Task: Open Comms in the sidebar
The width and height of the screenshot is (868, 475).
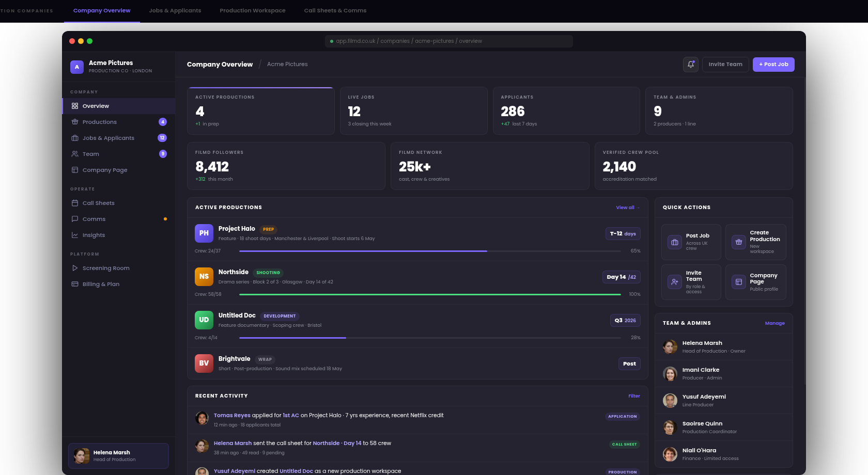Action: pyautogui.click(x=119, y=219)
